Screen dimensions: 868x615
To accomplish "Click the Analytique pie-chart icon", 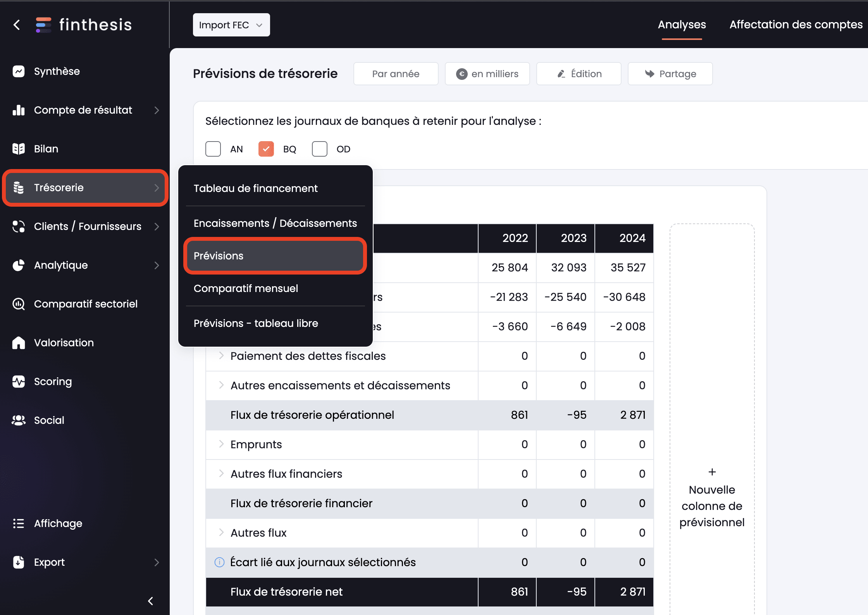I will (x=19, y=265).
